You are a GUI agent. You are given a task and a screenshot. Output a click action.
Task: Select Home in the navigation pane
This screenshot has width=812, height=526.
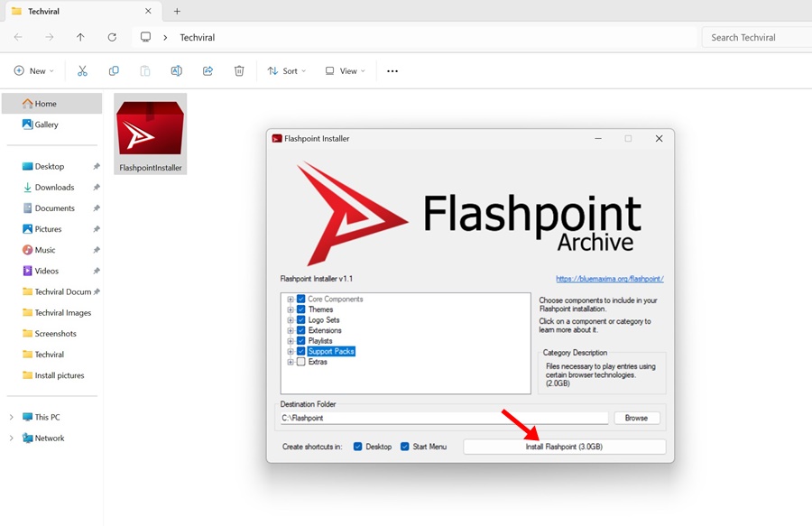point(51,104)
